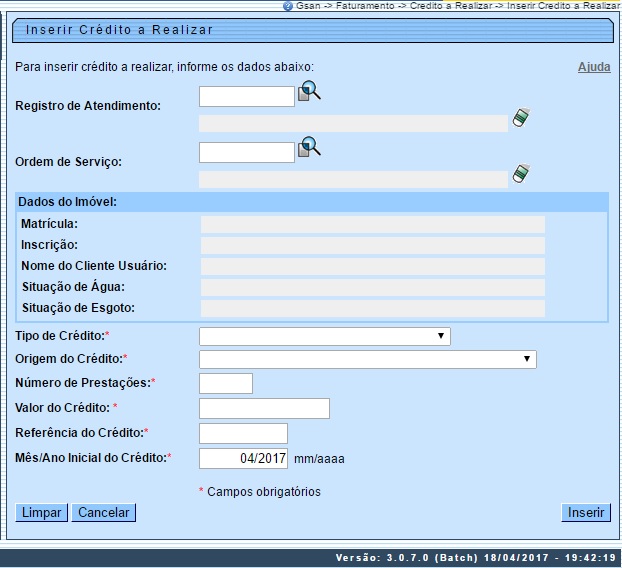Click the Cancelar button
Image resolution: width=622 pixels, height=568 pixels.
click(x=104, y=512)
